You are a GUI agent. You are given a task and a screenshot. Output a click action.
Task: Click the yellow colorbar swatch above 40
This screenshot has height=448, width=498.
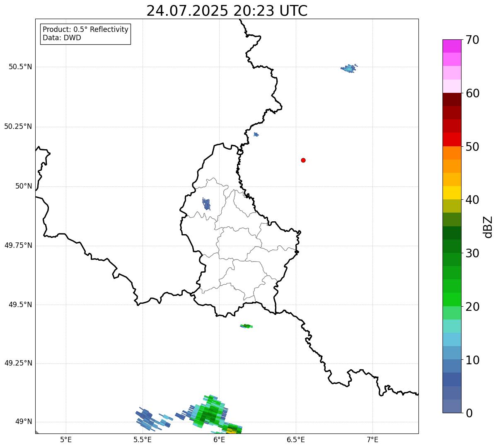pos(452,193)
